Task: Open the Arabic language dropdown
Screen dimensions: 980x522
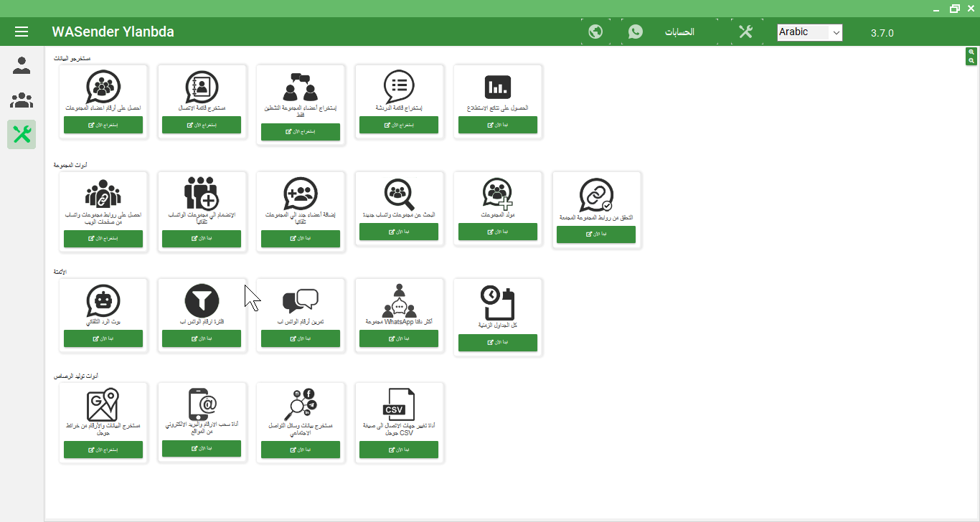Action: pyautogui.click(x=809, y=32)
